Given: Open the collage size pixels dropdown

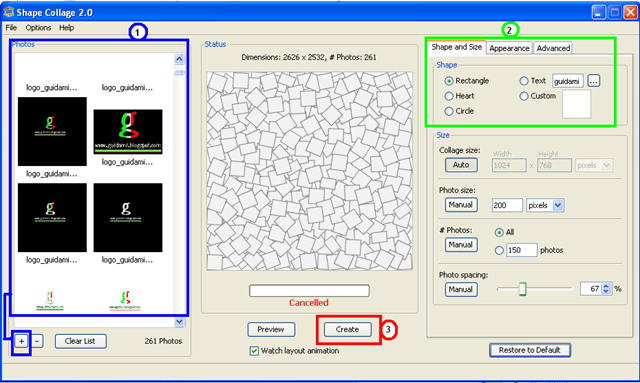Looking at the screenshot, I should coord(594,165).
